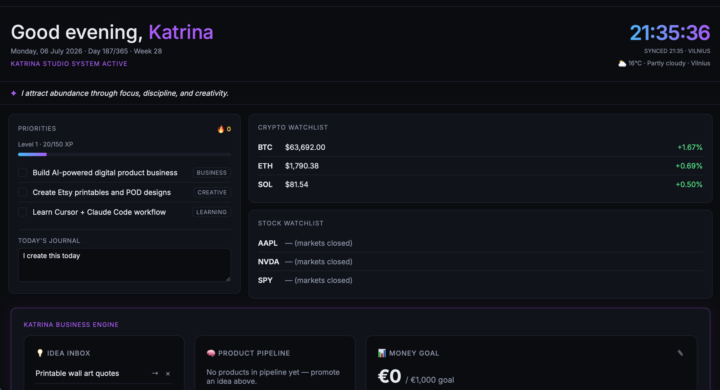Click the partly cloudy weather icon

point(622,63)
